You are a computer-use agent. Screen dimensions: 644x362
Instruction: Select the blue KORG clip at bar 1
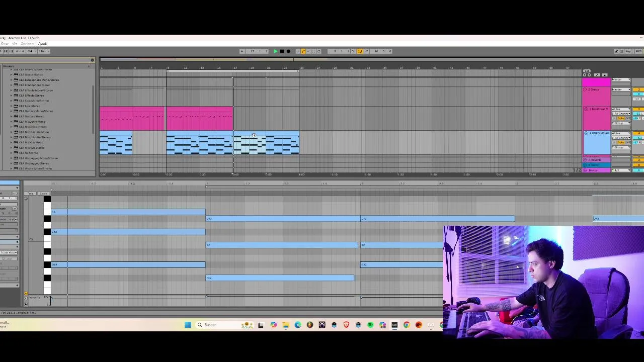(116, 143)
